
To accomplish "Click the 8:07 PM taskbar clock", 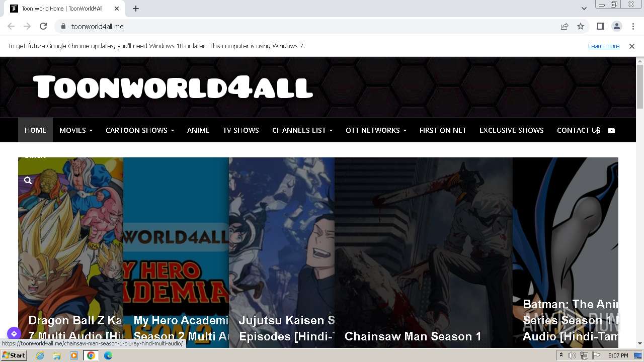I will [618, 355].
